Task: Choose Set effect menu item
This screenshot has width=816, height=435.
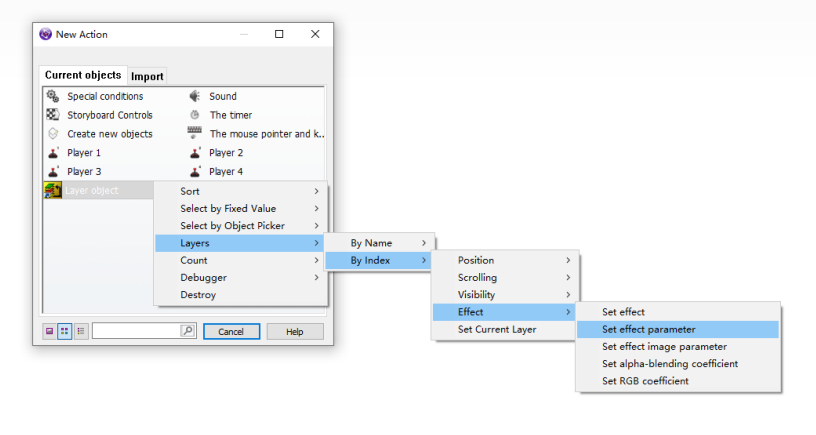Action: click(x=678, y=312)
